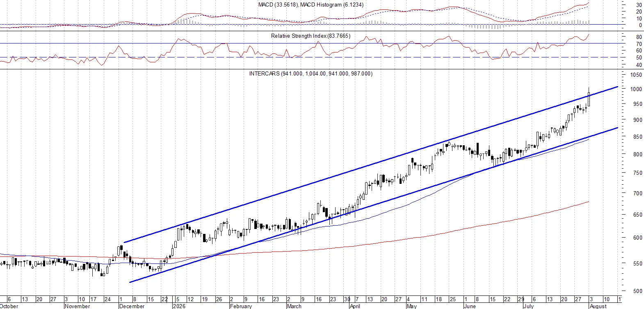Select the October month label
The height and width of the screenshot is (309, 644).
9,306
